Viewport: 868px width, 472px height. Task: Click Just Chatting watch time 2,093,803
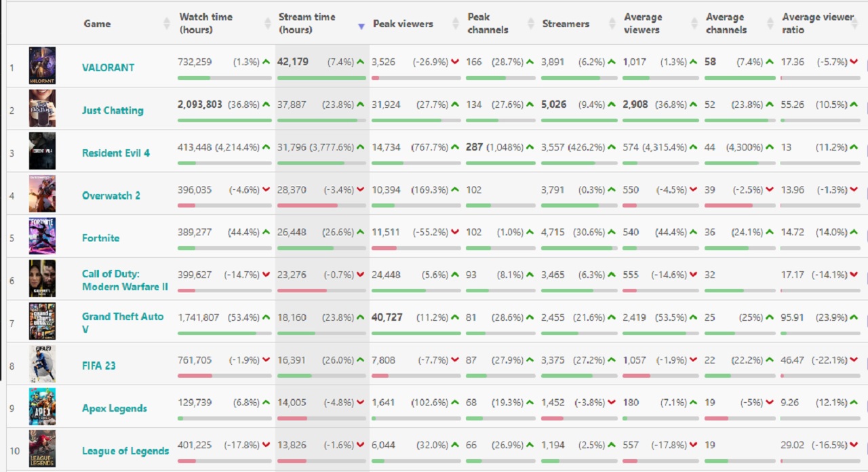click(x=200, y=104)
